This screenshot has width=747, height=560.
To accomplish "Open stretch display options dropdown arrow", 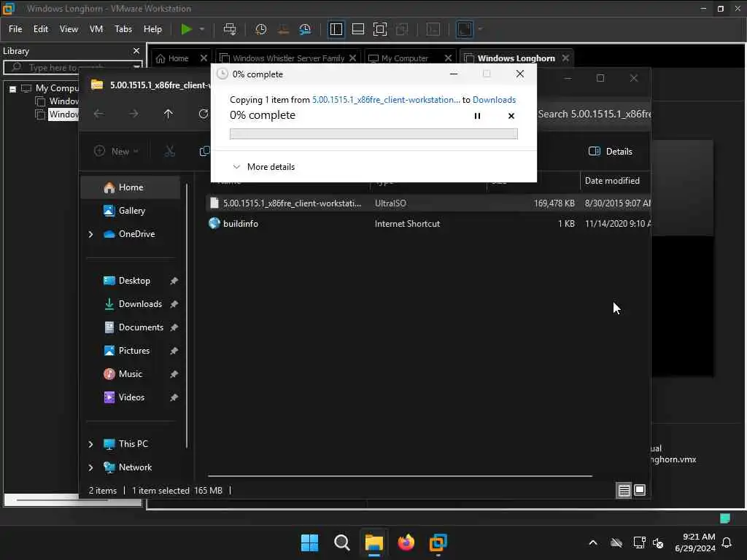I will click(480, 29).
